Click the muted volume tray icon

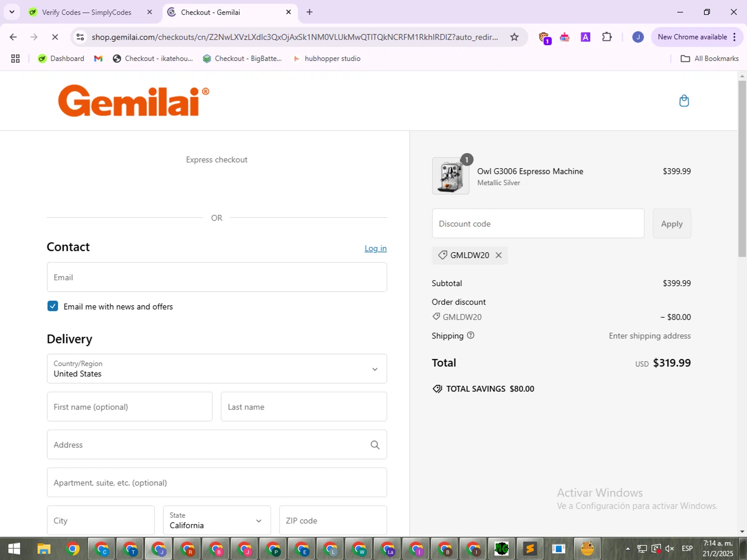[x=670, y=549]
